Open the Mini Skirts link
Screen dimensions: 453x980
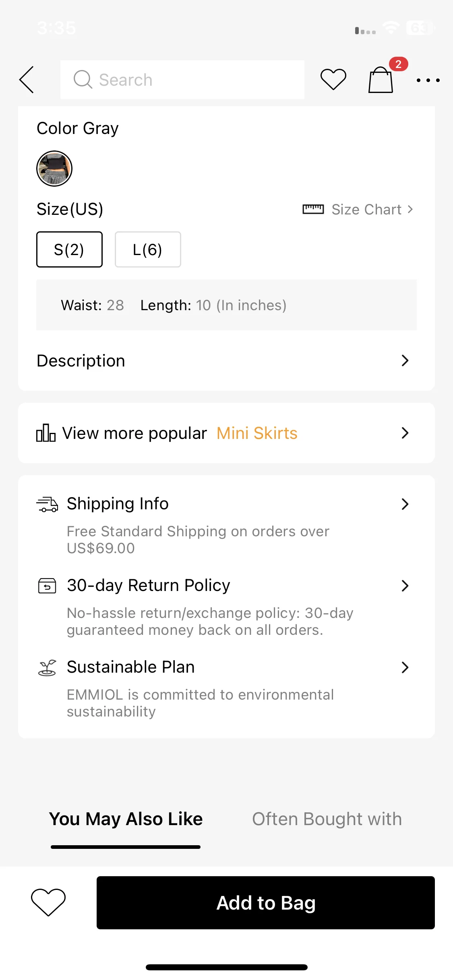257,433
